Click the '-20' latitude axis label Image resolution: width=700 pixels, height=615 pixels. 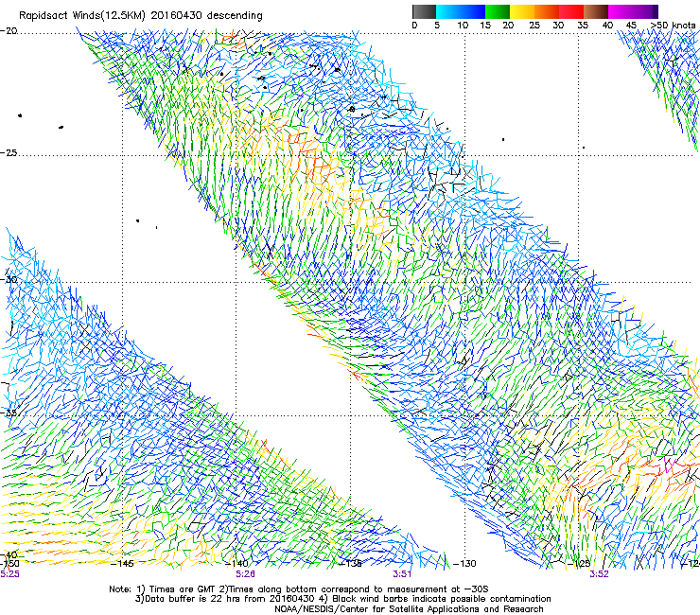click(9, 31)
